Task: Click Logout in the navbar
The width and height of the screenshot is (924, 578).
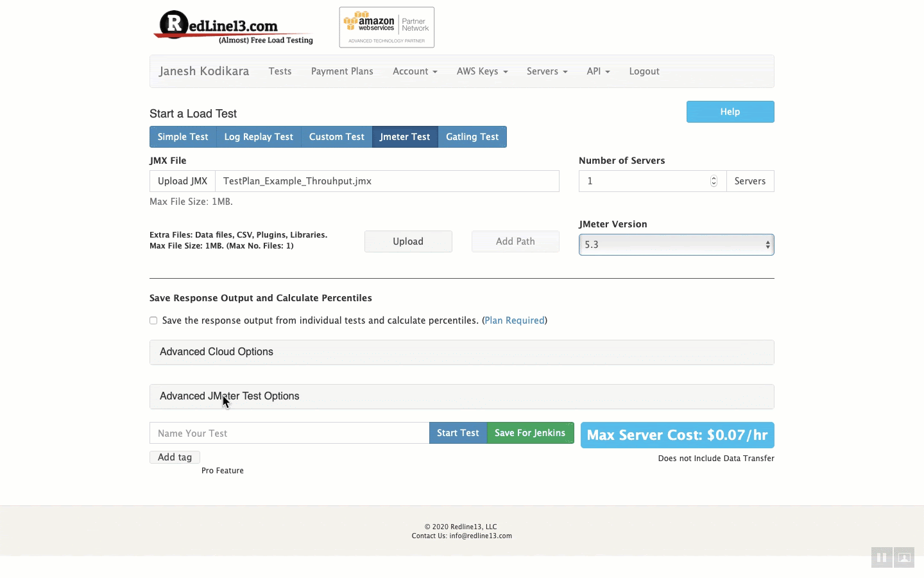Action: tap(644, 71)
